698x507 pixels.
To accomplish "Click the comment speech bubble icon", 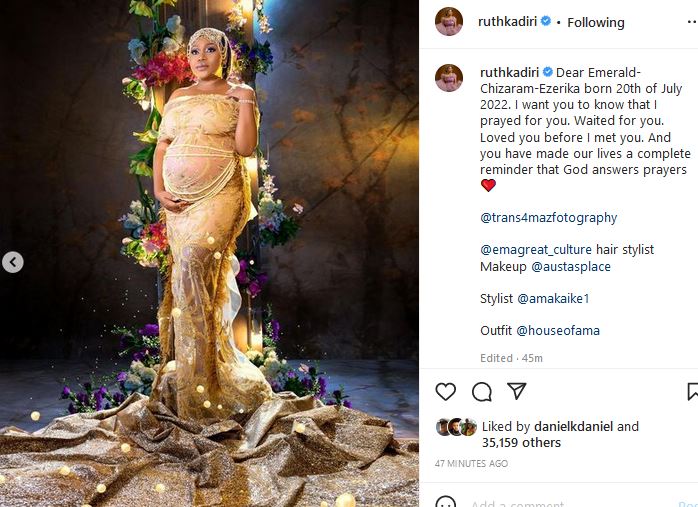I will pos(481,391).
